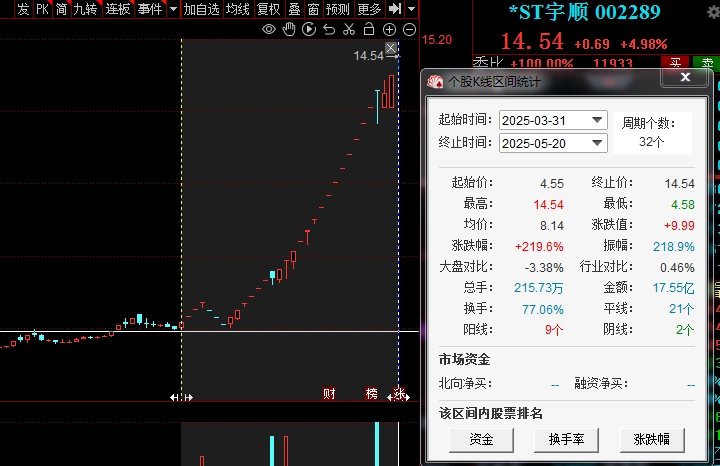Click the left range boundary handle arrows
The height and width of the screenshot is (466, 720).
click(181, 397)
